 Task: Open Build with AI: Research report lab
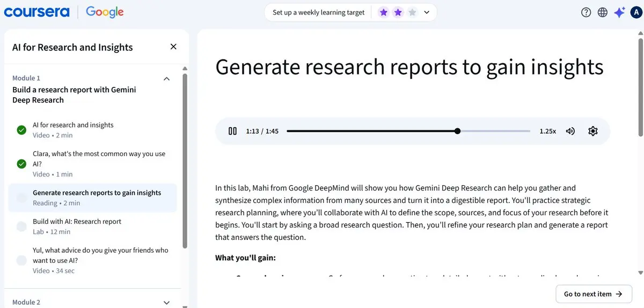point(92,226)
